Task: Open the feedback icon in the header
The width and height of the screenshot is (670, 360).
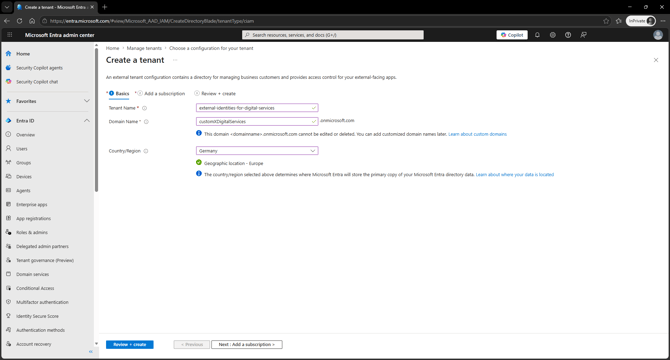Action: pyautogui.click(x=583, y=35)
